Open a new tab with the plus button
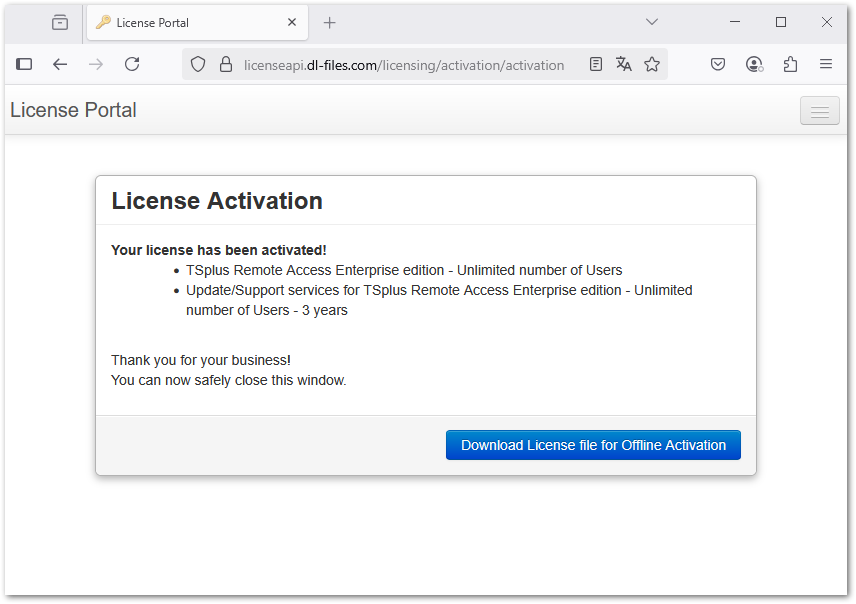The image size is (856, 604). tap(330, 22)
